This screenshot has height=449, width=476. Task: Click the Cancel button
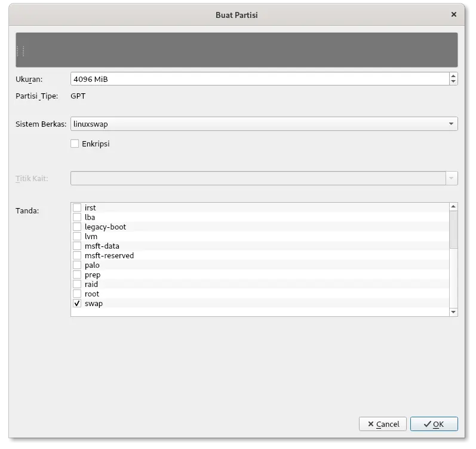(383, 424)
